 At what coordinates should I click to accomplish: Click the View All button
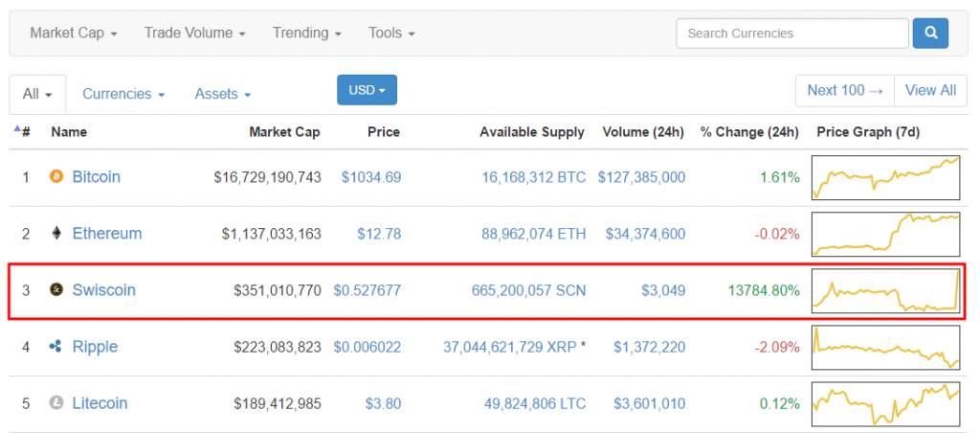[x=930, y=90]
